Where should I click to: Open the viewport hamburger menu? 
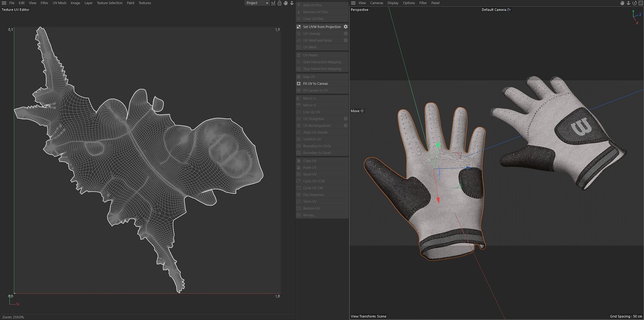353,3
